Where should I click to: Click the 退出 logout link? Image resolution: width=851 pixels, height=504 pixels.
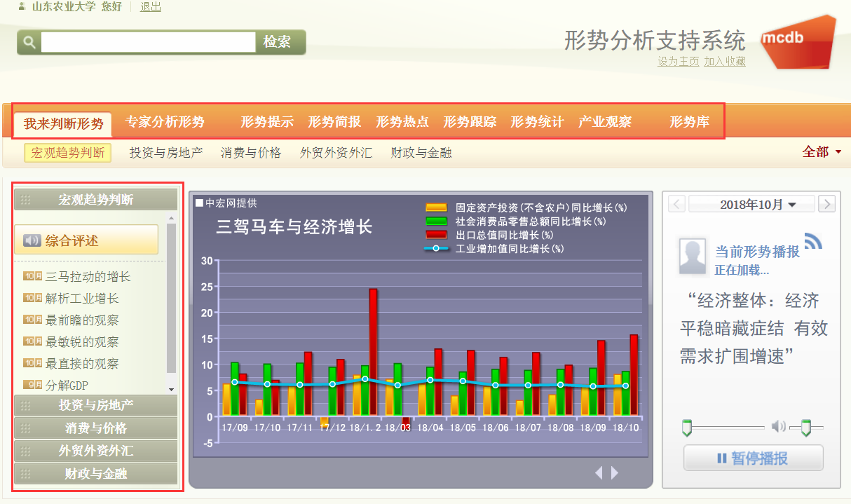(150, 7)
